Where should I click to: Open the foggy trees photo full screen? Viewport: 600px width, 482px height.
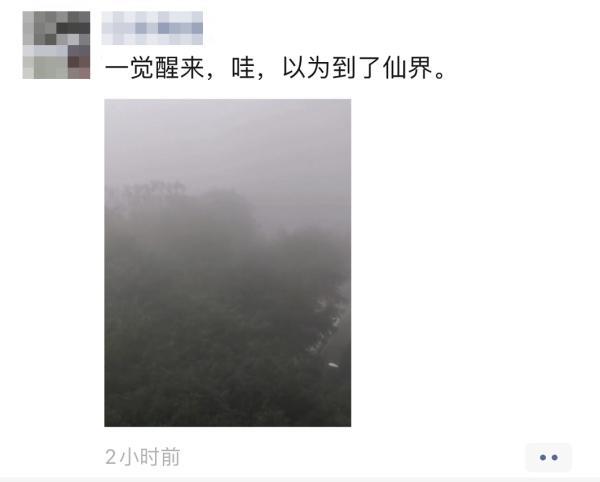tap(228, 263)
